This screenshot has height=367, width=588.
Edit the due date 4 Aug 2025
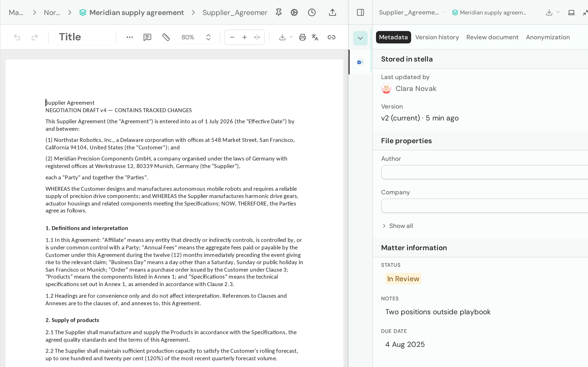pyautogui.click(x=405, y=344)
